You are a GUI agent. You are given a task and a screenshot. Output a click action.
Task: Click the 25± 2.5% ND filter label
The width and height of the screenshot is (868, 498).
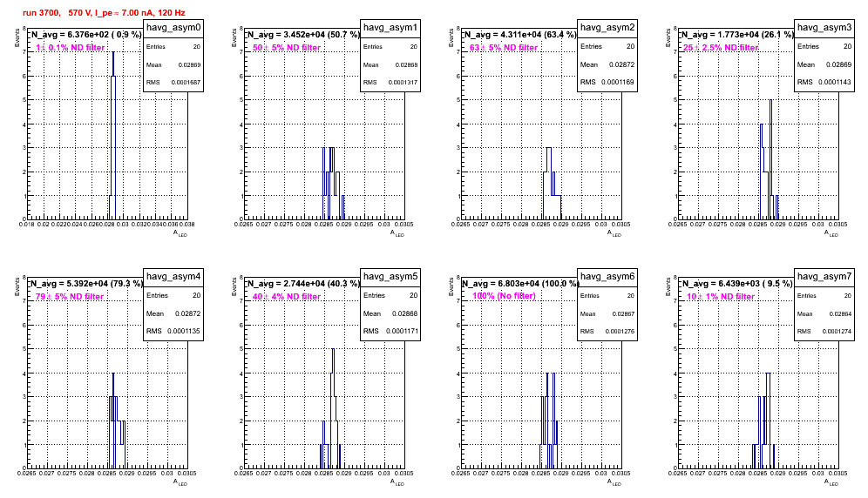coord(721,48)
